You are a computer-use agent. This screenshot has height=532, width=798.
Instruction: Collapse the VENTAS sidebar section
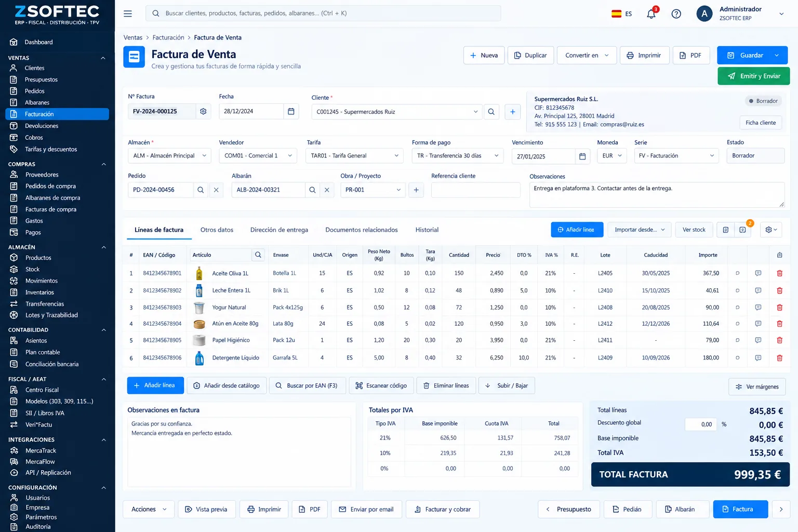click(x=103, y=58)
